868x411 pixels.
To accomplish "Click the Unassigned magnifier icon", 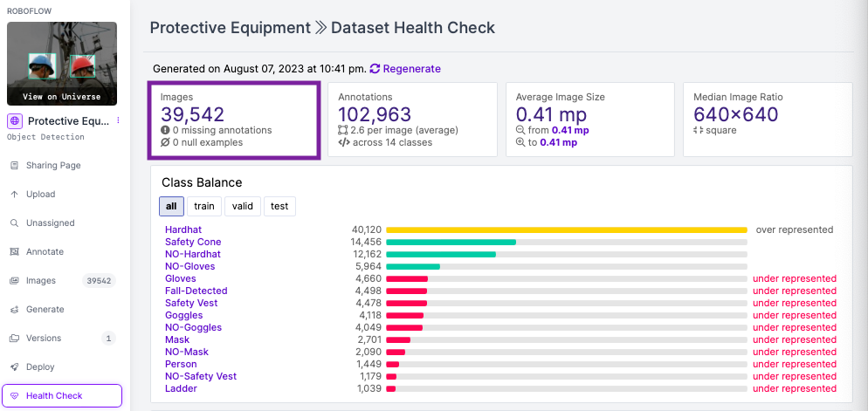I will tap(15, 223).
